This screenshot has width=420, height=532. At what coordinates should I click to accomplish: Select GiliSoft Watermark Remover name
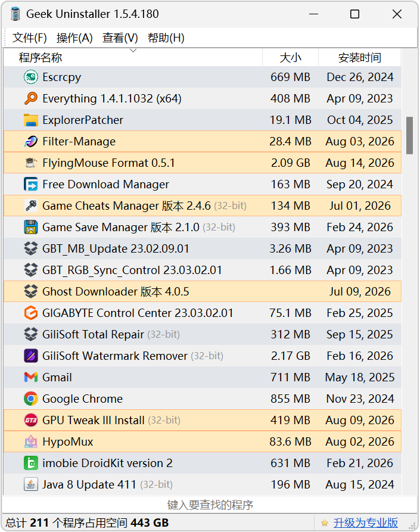point(115,356)
